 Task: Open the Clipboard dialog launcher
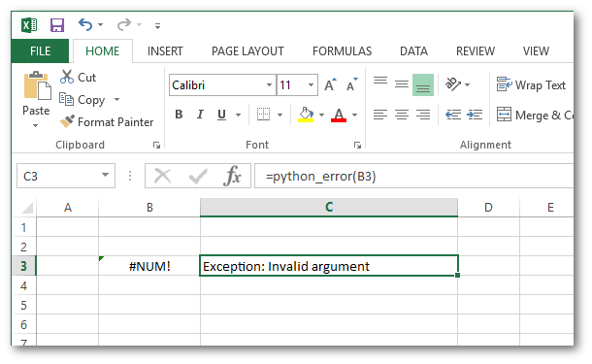(156, 145)
